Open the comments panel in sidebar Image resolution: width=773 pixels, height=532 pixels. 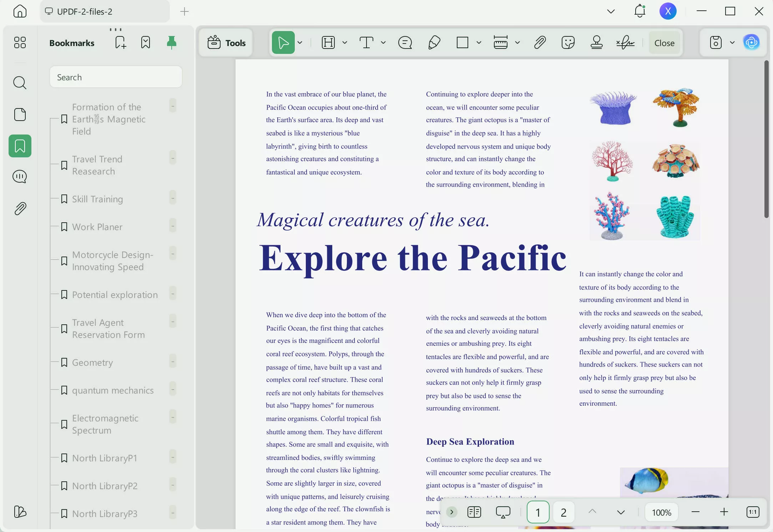click(20, 177)
